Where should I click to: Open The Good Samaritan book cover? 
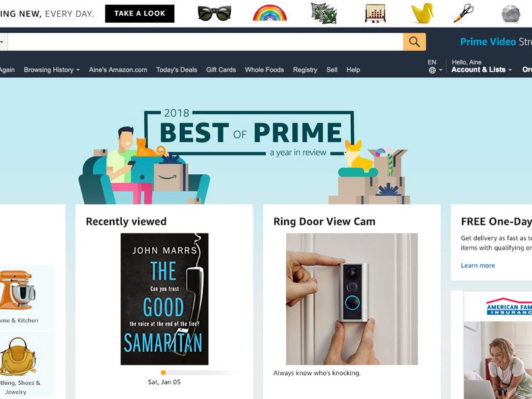[x=164, y=299]
